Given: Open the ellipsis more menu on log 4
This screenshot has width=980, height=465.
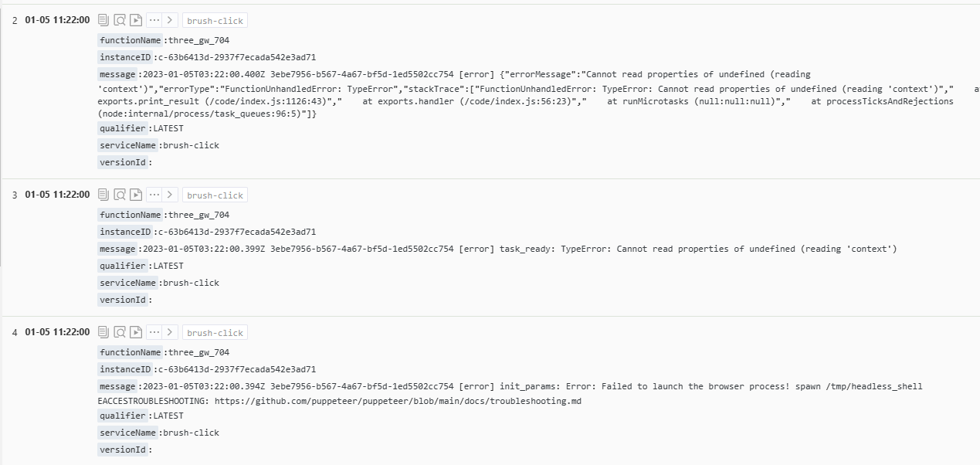Looking at the screenshot, I should pyautogui.click(x=154, y=332).
